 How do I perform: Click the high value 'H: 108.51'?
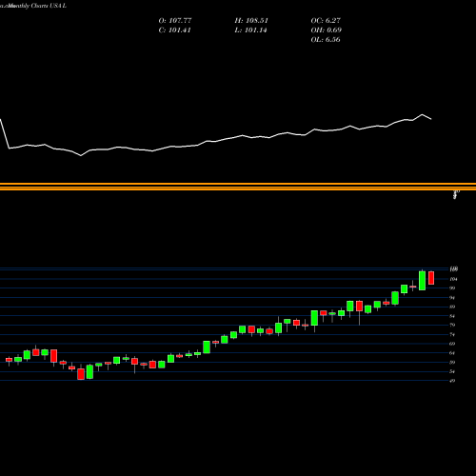[x=251, y=21]
